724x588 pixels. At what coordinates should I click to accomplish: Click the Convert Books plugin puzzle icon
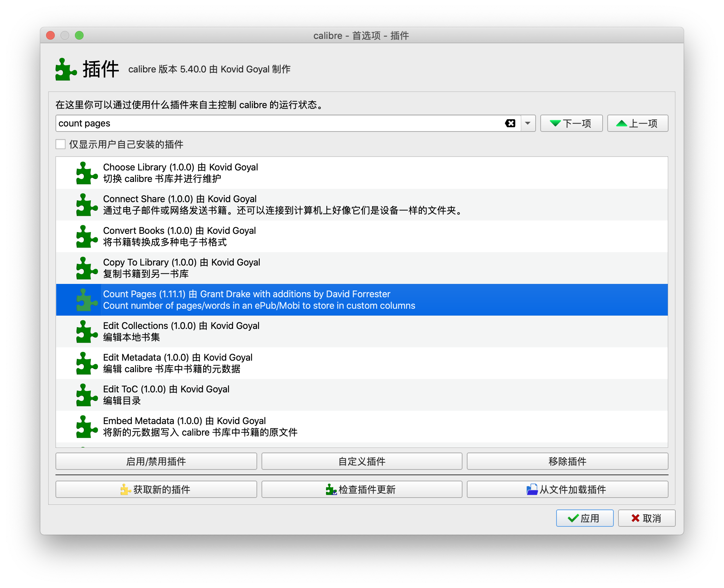[x=86, y=237]
